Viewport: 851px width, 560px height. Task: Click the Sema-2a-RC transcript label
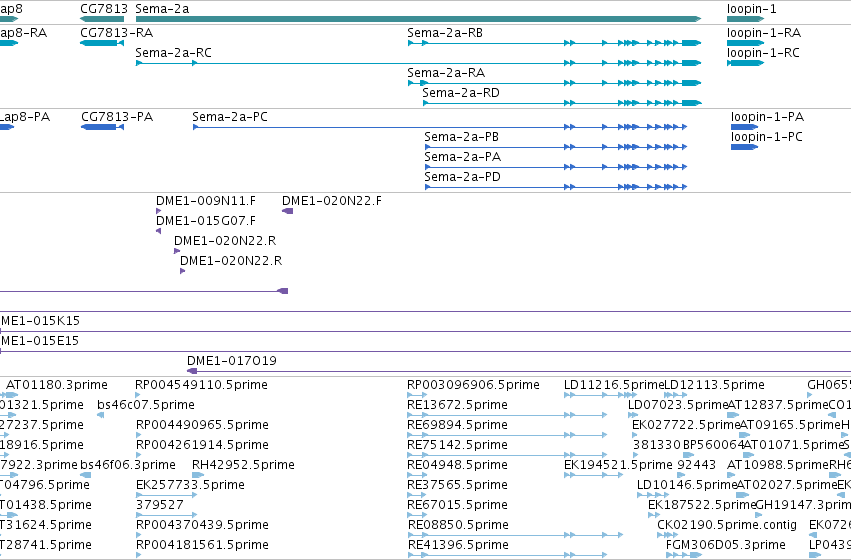(173, 53)
